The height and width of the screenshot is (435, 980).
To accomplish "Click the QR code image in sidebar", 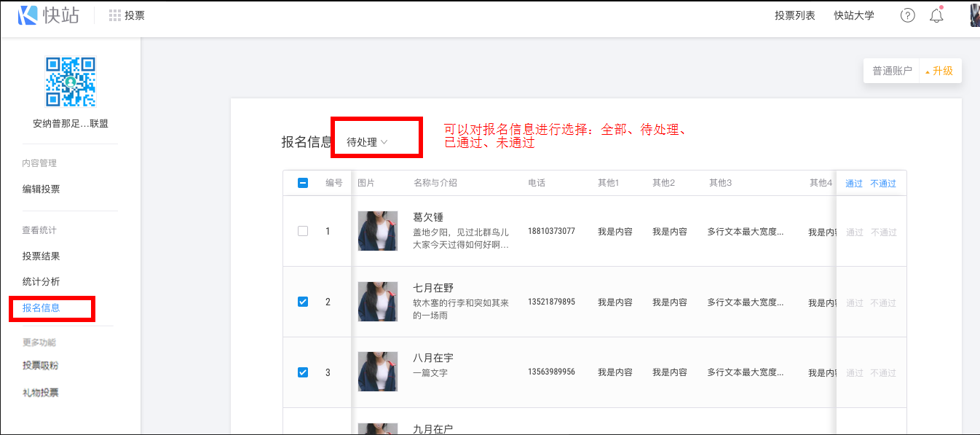I will tap(71, 82).
